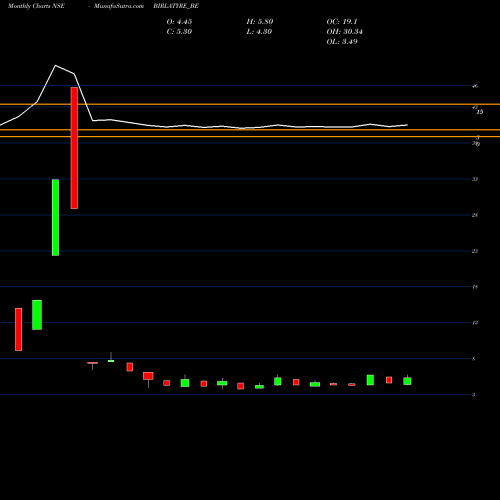Screen dimensions: 500x500
Task: Click the 'Monthly Charts NSE' title text
Action: (36, 6)
